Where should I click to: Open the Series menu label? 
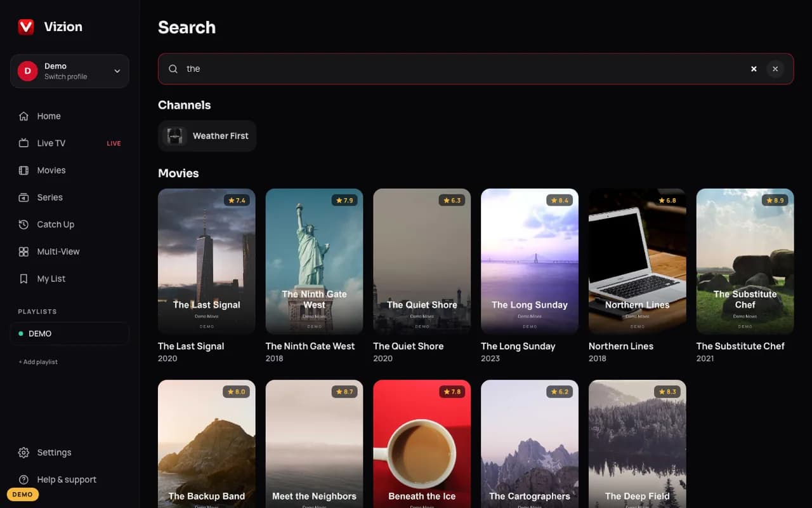click(50, 197)
